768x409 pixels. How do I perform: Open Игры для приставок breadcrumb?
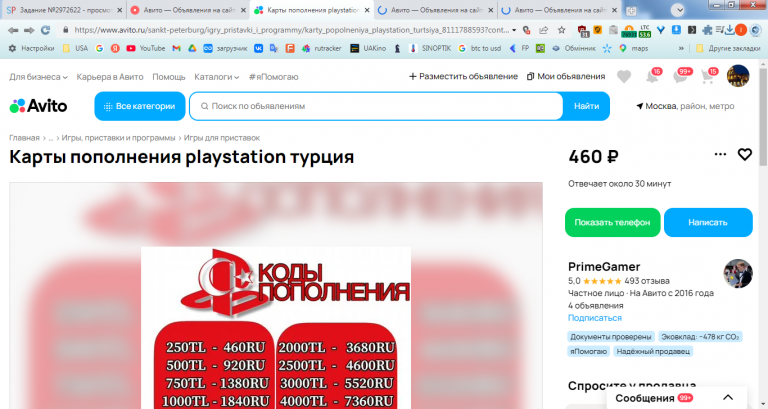tap(222, 138)
